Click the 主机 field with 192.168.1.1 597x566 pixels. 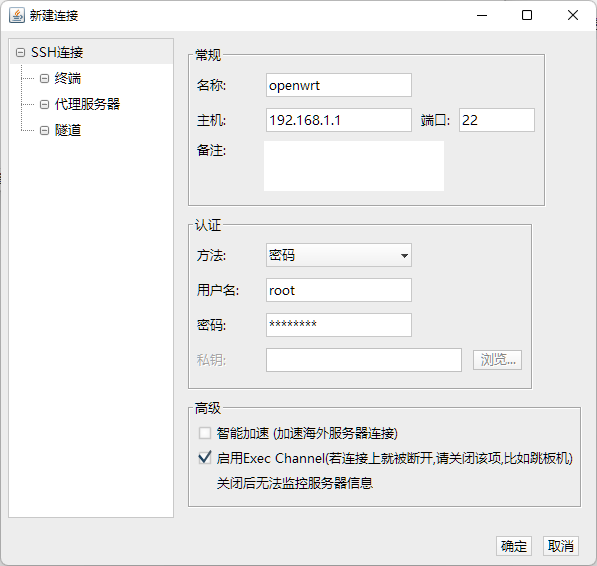pyautogui.click(x=338, y=120)
